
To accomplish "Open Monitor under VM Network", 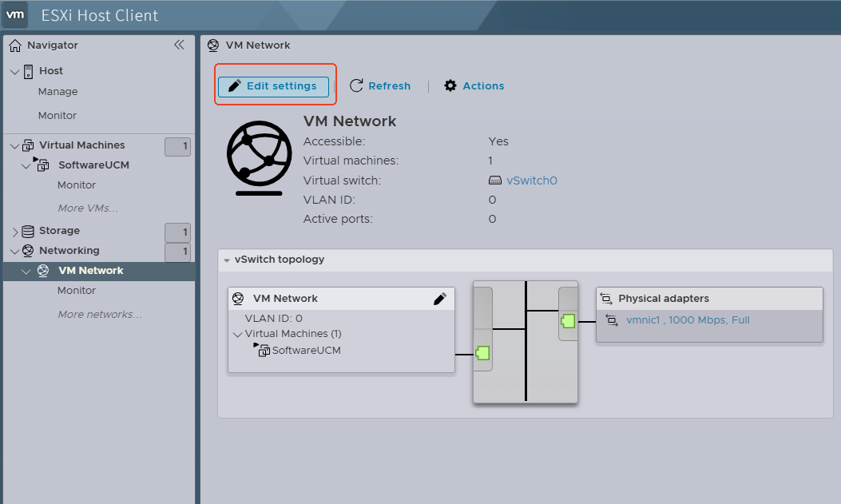I will [x=77, y=290].
